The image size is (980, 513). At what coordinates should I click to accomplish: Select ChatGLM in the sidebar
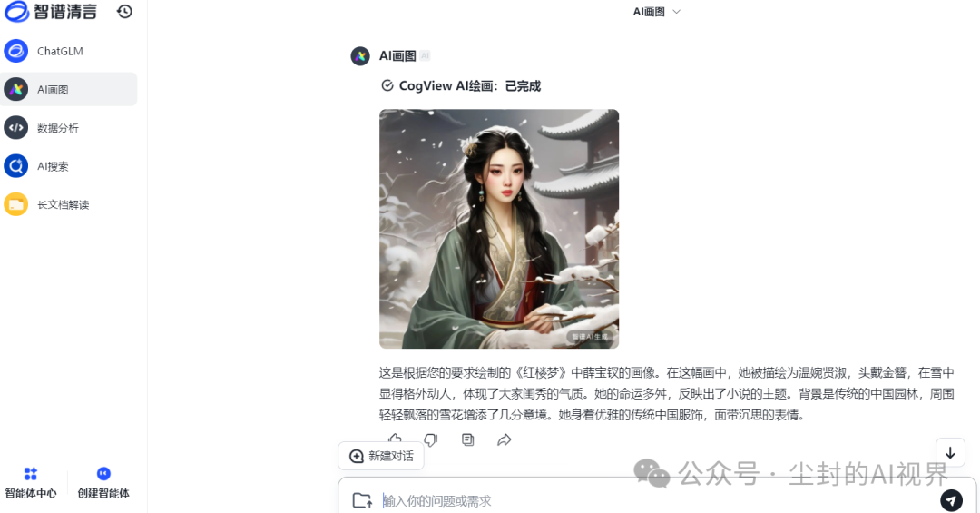click(x=69, y=51)
